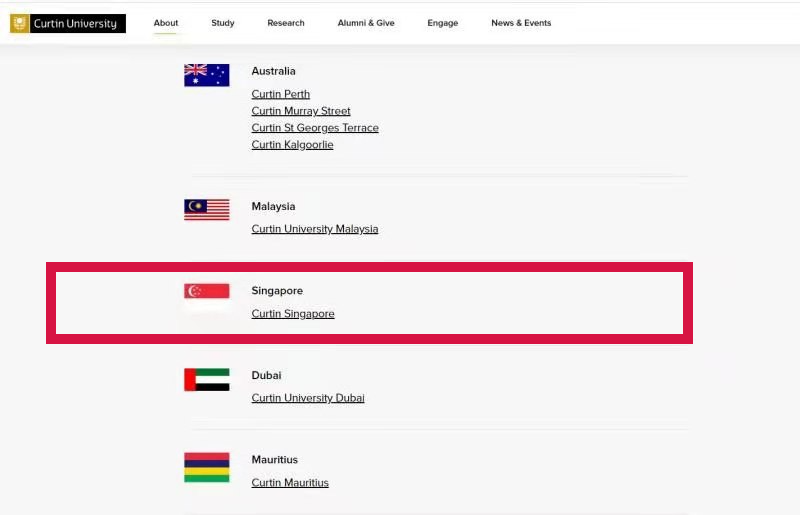Click the Australia flag icon
800x515 pixels.
point(206,75)
